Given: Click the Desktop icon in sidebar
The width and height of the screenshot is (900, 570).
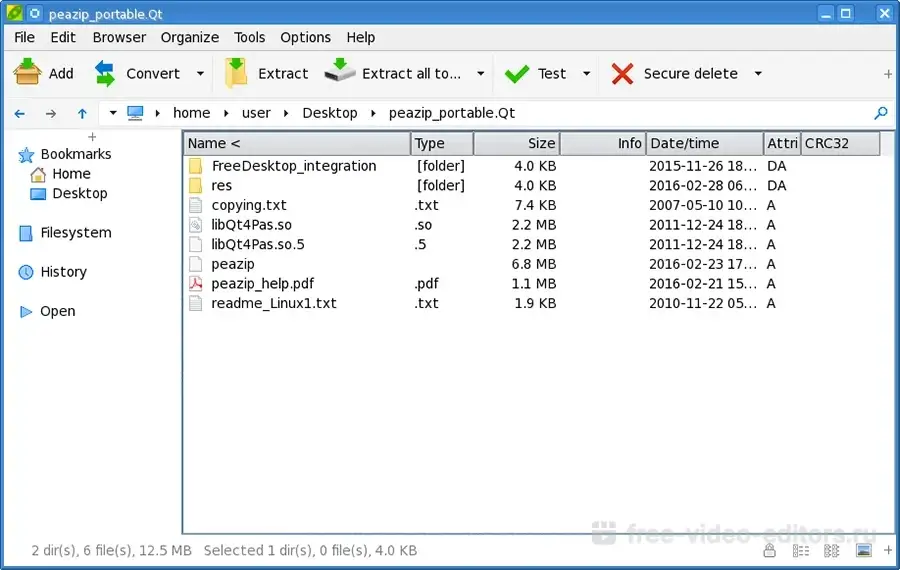Looking at the screenshot, I should (38, 194).
